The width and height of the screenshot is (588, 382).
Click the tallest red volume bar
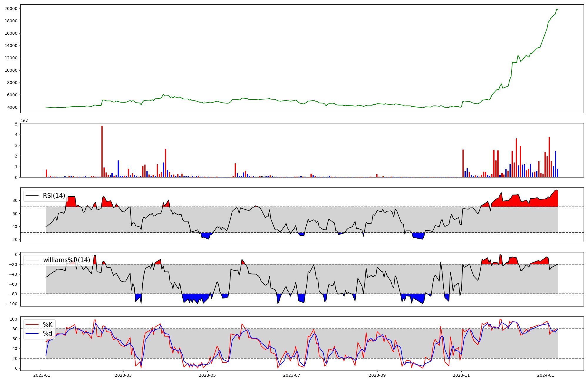(102, 151)
